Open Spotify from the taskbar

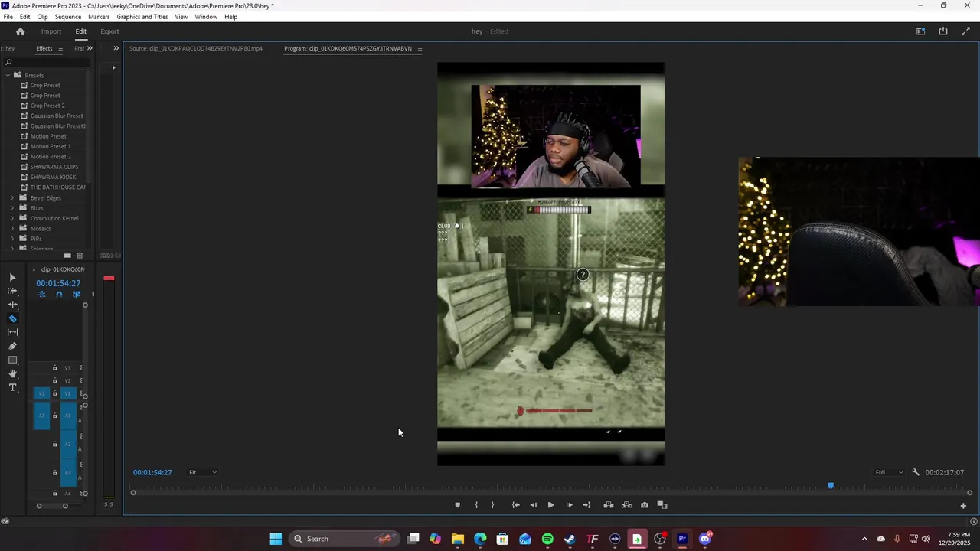pos(547,539)
